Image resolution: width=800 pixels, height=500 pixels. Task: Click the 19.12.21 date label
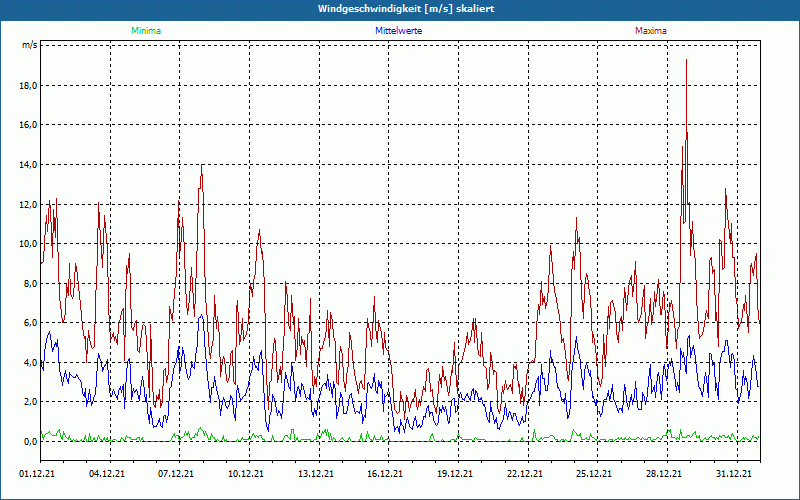point(455,474)
